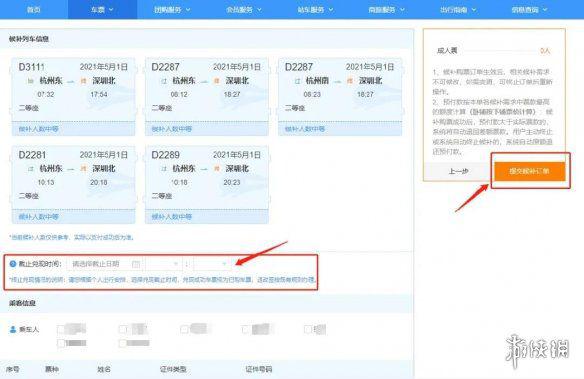Select the D2289 train card
The height and width of the screenshot is (379, 584).
click(207, 185)
